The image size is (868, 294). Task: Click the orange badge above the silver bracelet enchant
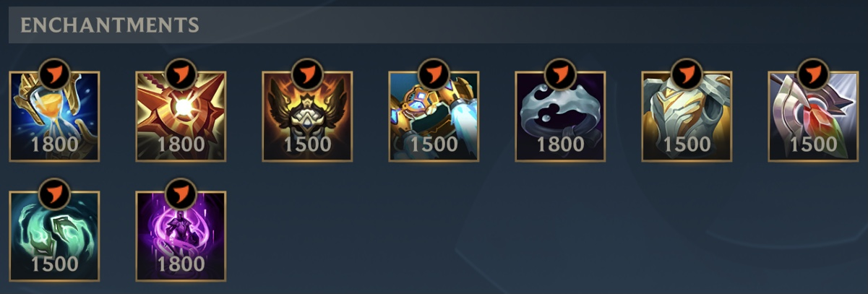pos(560,74)
